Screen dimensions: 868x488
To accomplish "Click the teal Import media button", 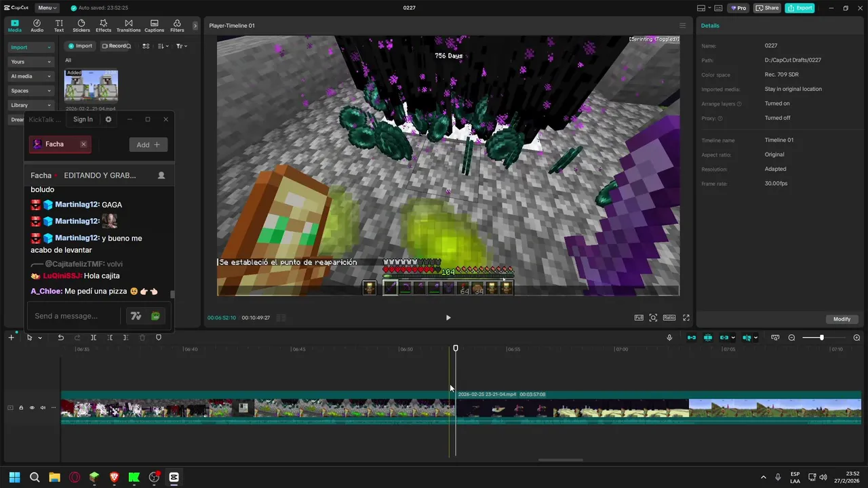I will click(80, 46).
